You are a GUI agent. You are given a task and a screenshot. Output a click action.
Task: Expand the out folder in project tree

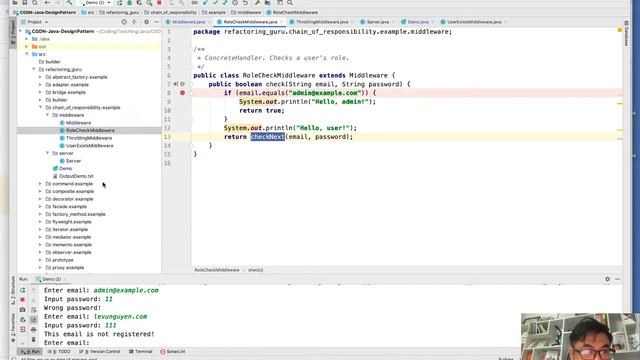click(x=27, y=47)
